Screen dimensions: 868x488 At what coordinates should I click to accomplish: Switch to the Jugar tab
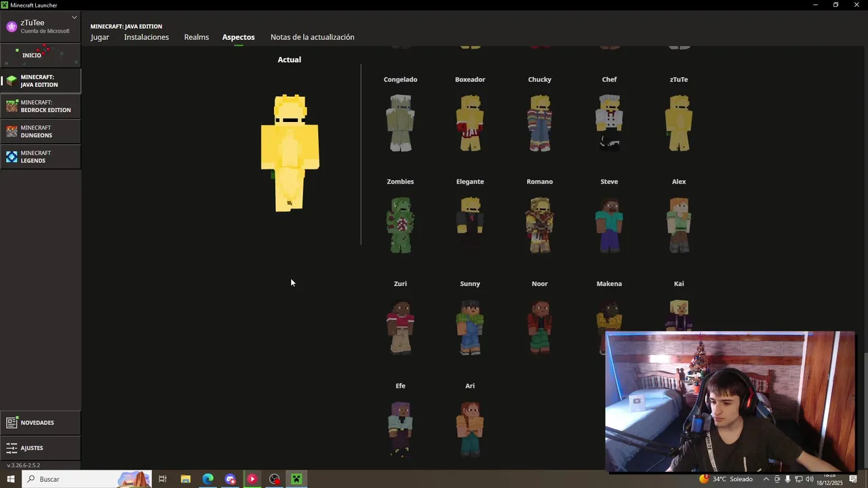click(x=100, y=37)
